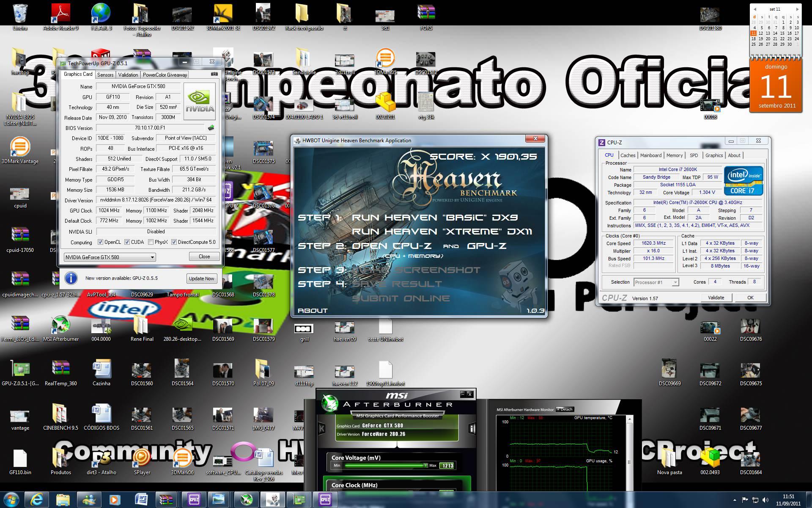Viewport: 812px width, 508px height.
Task: Click the Afterburner Kombustor 'K' side button
Action: (x=321, y=429)
